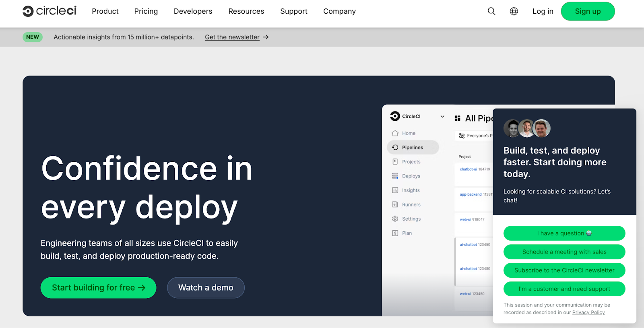
Task: Open the Resources menu
Action: pos(246,11)
